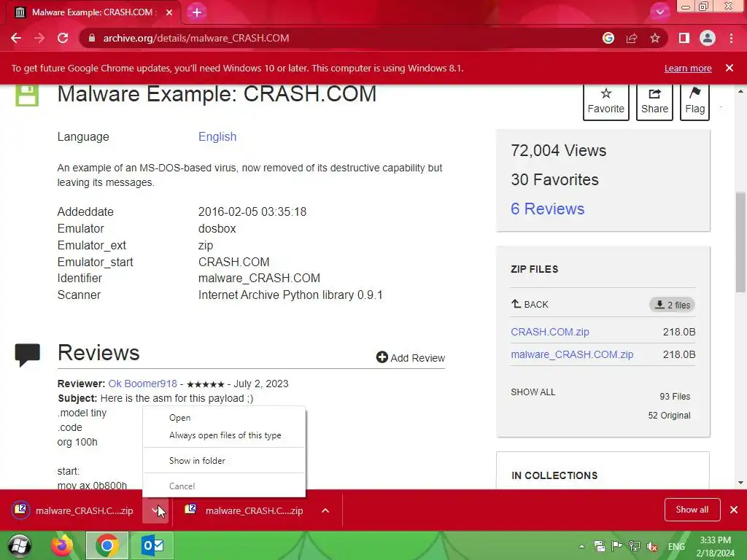Click Cancel in the download menu

(224, 486)
